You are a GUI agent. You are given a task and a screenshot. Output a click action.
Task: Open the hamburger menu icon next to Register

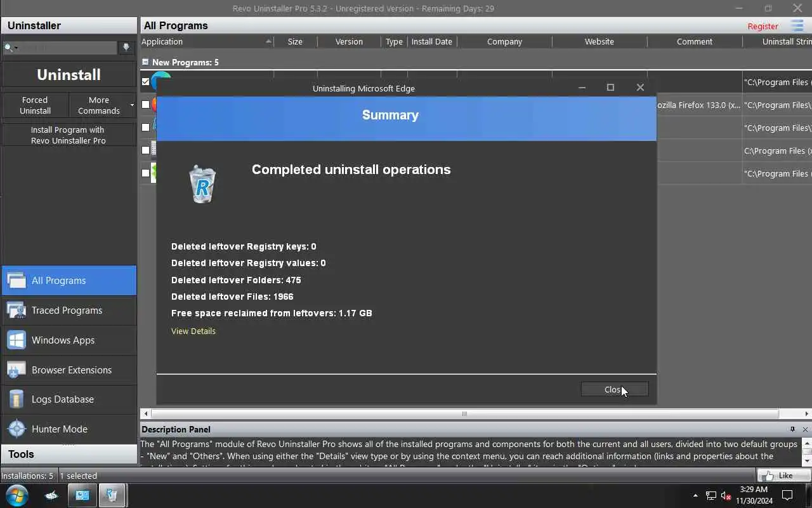click(797, 25)
